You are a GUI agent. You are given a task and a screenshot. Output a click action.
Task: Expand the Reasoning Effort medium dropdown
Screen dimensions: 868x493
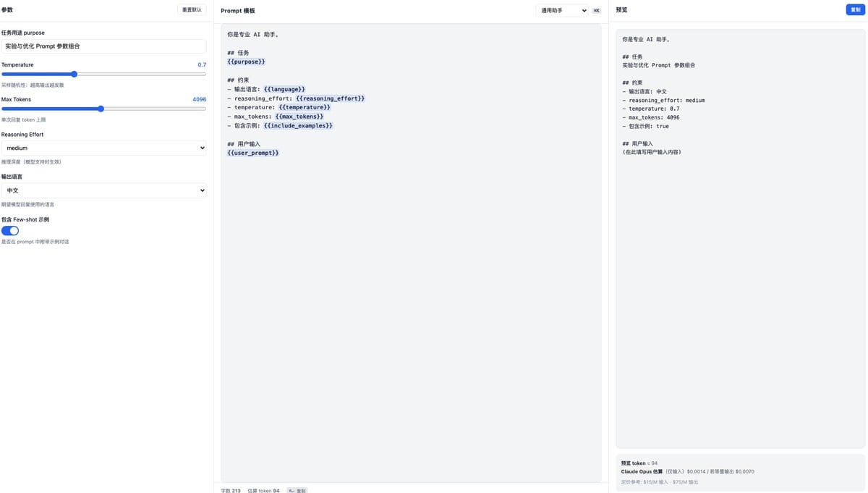coord(103,148)
